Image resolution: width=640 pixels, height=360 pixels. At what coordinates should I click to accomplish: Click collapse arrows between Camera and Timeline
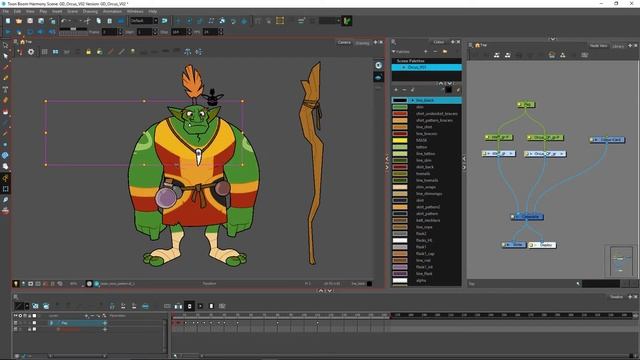(x=325, y=291)
